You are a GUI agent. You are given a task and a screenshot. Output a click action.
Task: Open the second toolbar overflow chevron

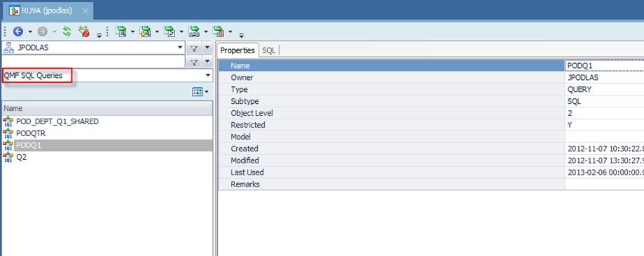242,35
